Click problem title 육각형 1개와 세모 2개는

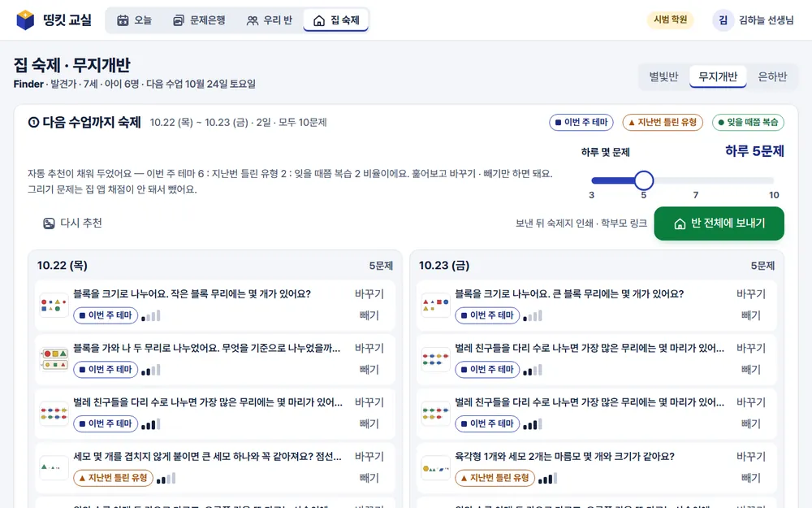click(x=564, y=457)
